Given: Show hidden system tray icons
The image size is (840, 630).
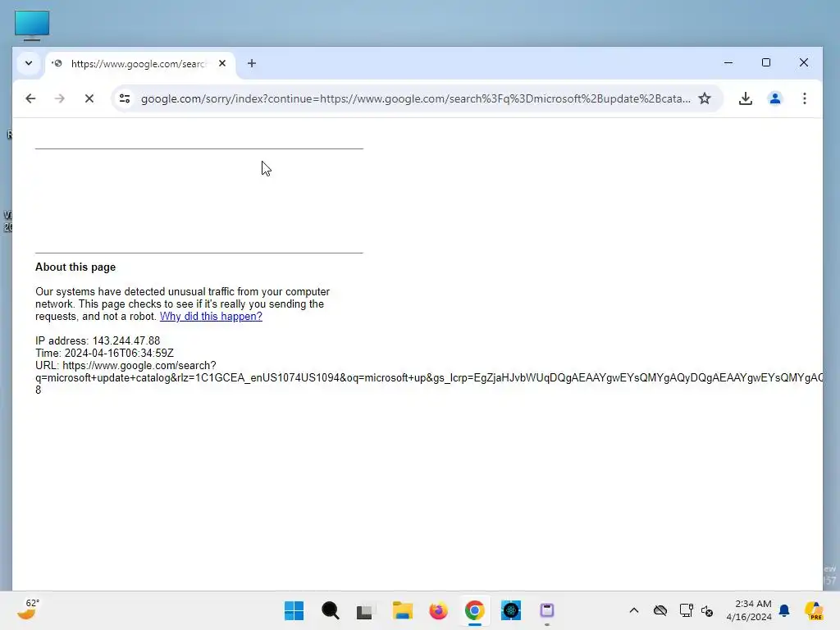Looking at the screenshot, I should point(634,610).
